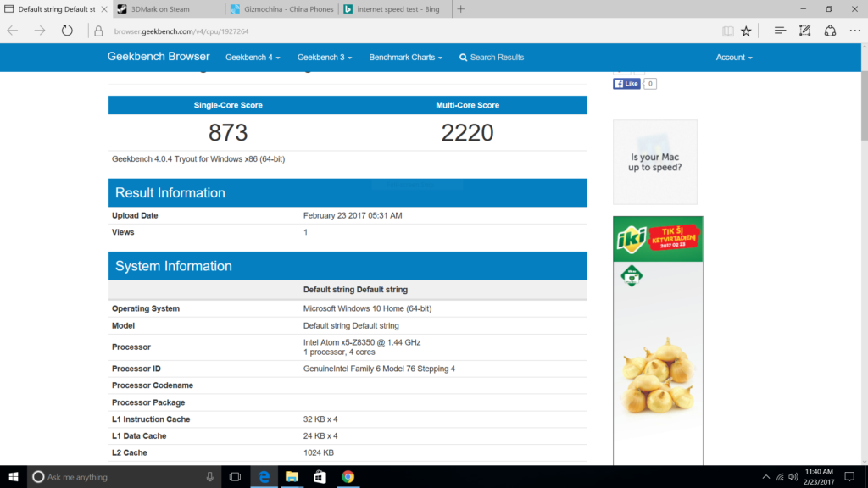Switch to Gizmochina - China Phones tab

click(281, 8)
